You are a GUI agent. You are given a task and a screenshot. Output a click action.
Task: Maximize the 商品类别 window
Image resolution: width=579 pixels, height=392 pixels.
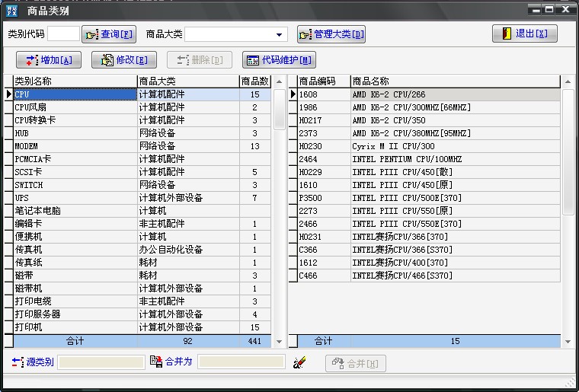pyautogui.click(x=549, y=10)
